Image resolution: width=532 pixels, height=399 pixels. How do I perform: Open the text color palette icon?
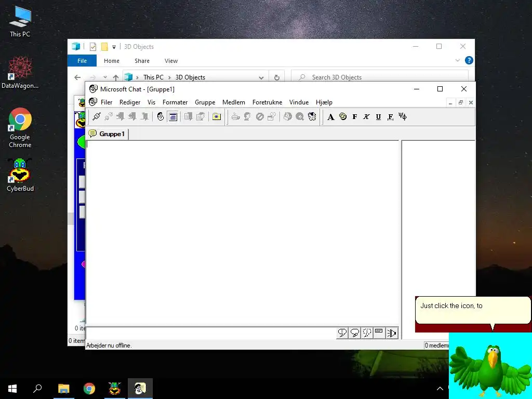(x=343, y=117)
